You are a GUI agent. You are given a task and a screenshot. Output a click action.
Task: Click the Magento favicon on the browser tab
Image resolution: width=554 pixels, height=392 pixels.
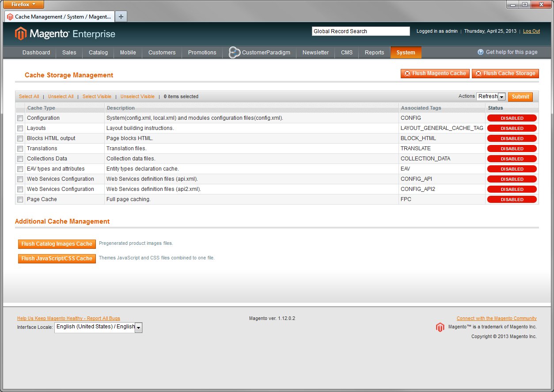pyautogui.click(x=10, y=17)
